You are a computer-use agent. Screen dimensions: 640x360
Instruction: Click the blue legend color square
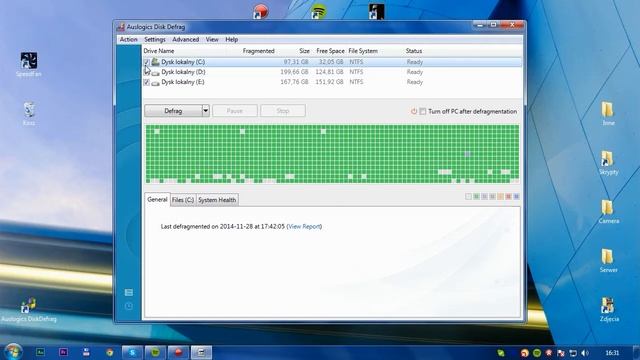tap(516, 197)
